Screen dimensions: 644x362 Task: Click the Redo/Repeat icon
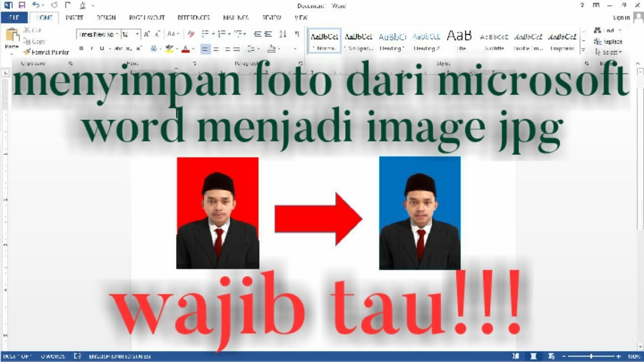54,6
